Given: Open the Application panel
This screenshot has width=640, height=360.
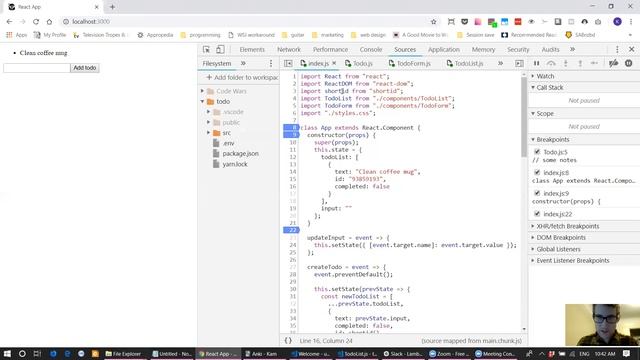Looking at the screenshot, I should [444, 49].
